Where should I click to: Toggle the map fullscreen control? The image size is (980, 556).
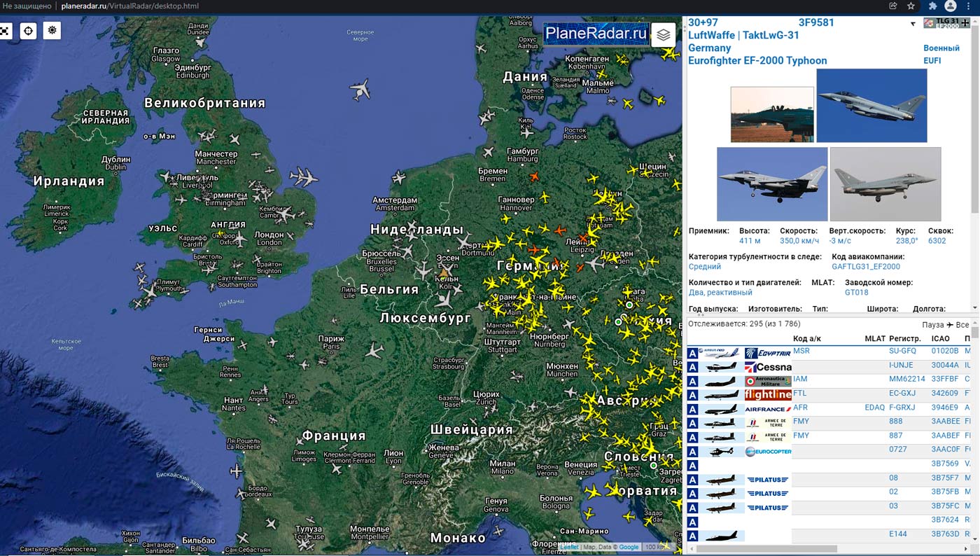tap(5, 30)
